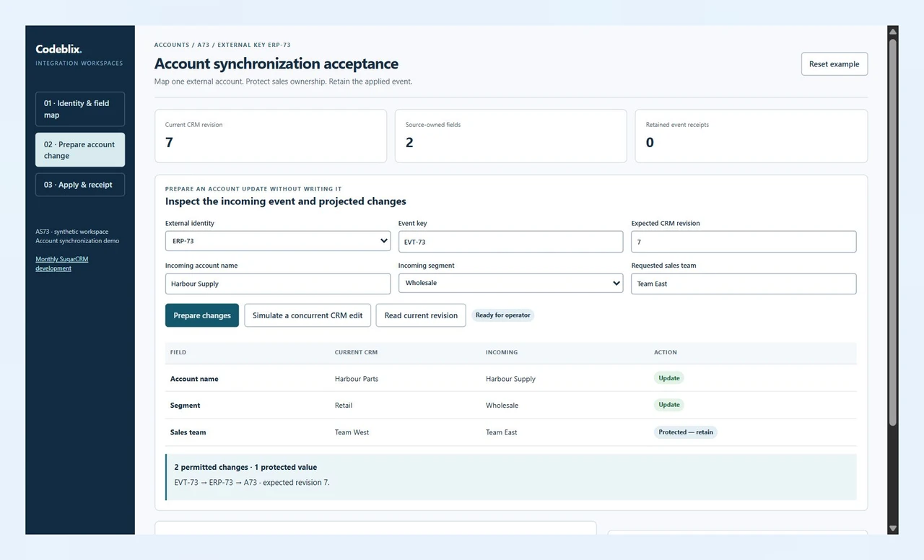Click the Codeblix logo text
This screenshot has height=560, width=924.
[x=58, y=49]
